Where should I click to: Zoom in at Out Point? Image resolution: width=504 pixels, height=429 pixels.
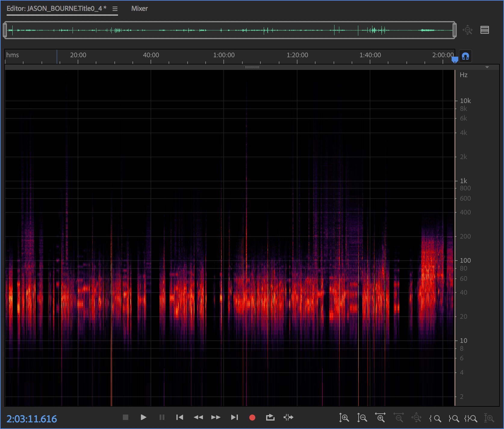pyautogui.click(x=454, y=418)
